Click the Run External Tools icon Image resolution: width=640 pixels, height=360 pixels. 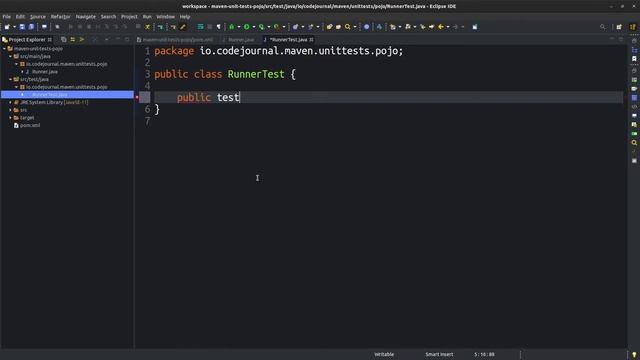(277, 27)
